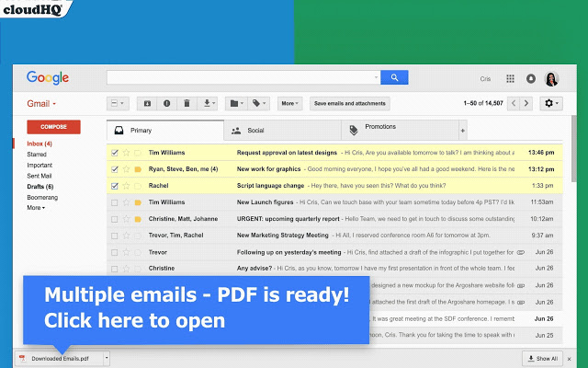588x368 pixels.
Task: Star the Christine Any advise email
Action: 127,269
